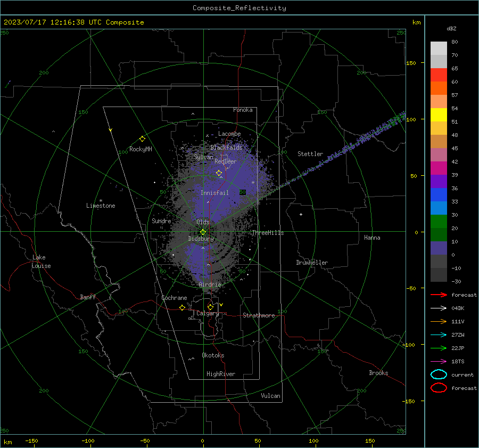Click the RedDeer city label

226,161
